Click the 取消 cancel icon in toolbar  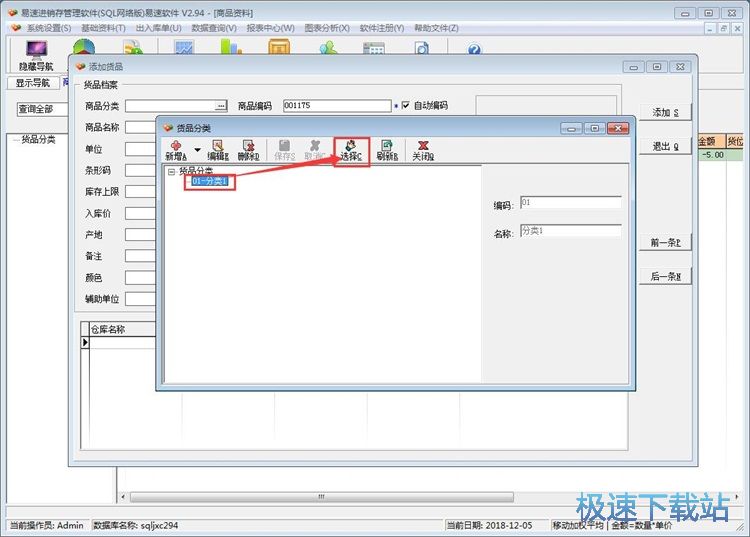[x=315, y=150]
